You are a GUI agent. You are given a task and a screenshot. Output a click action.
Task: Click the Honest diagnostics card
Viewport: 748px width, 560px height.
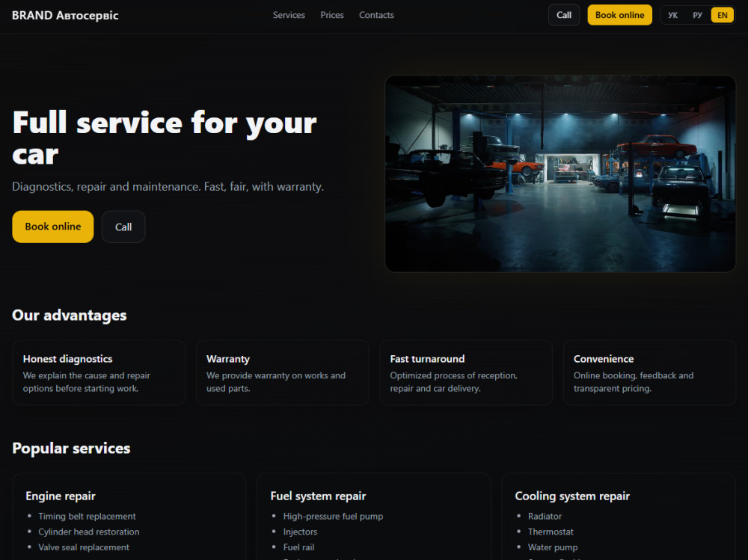click(99, 372)
